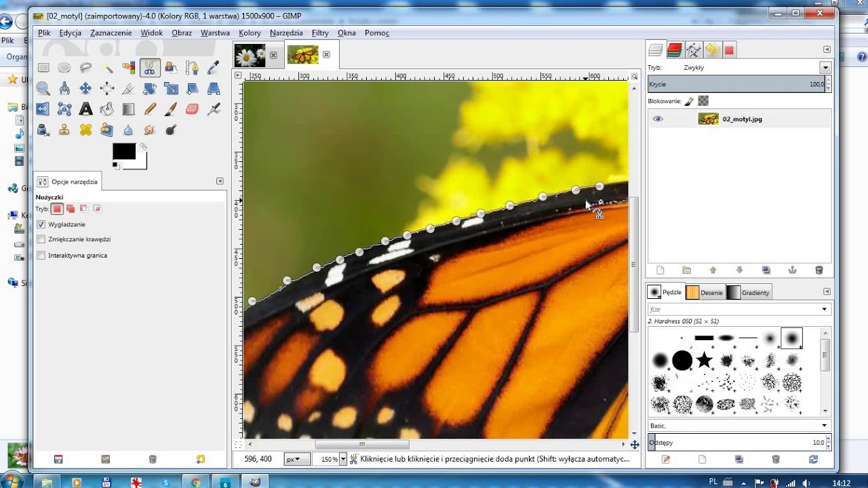The height and width of the screenshot is (488, 868).
Task: Toggle the Wygładzanie checkbox
Action: (x=41, y=224)
